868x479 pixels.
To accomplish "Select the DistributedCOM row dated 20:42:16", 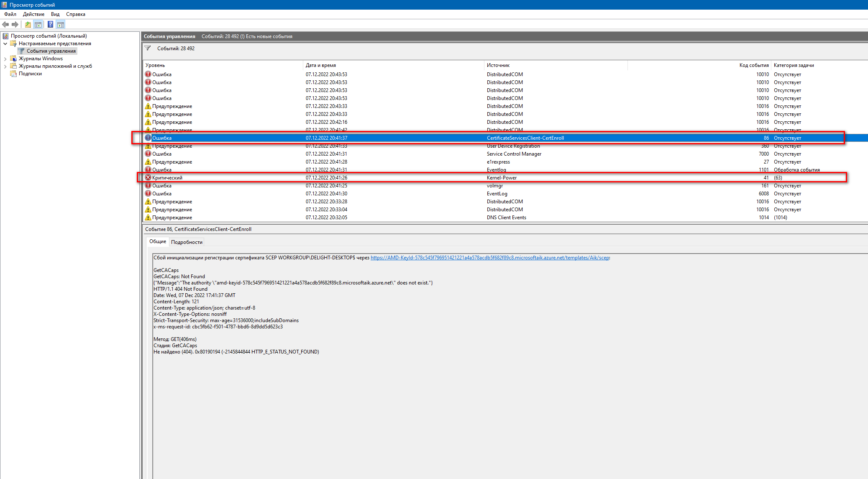I will (505, 122).
